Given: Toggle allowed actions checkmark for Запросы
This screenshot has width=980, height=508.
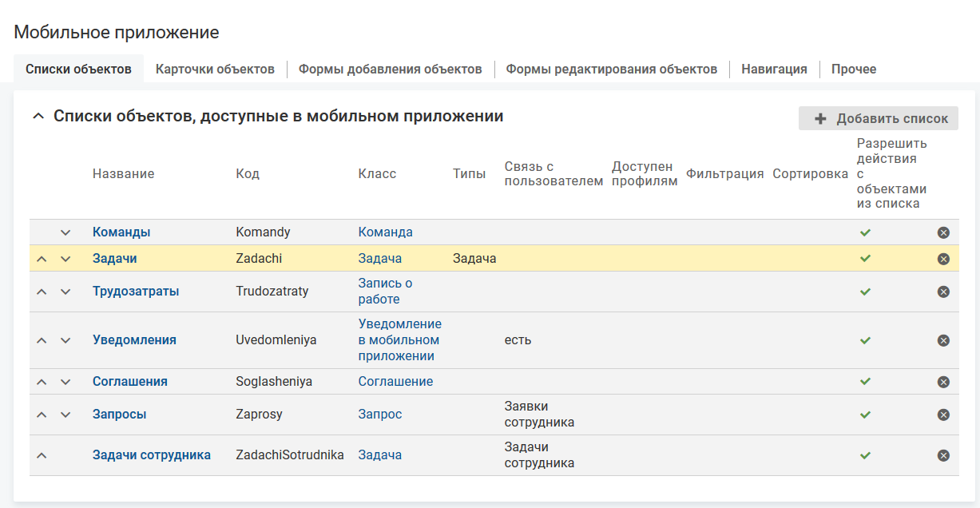Looking at the screenshot, I should [x=865, y=415].
